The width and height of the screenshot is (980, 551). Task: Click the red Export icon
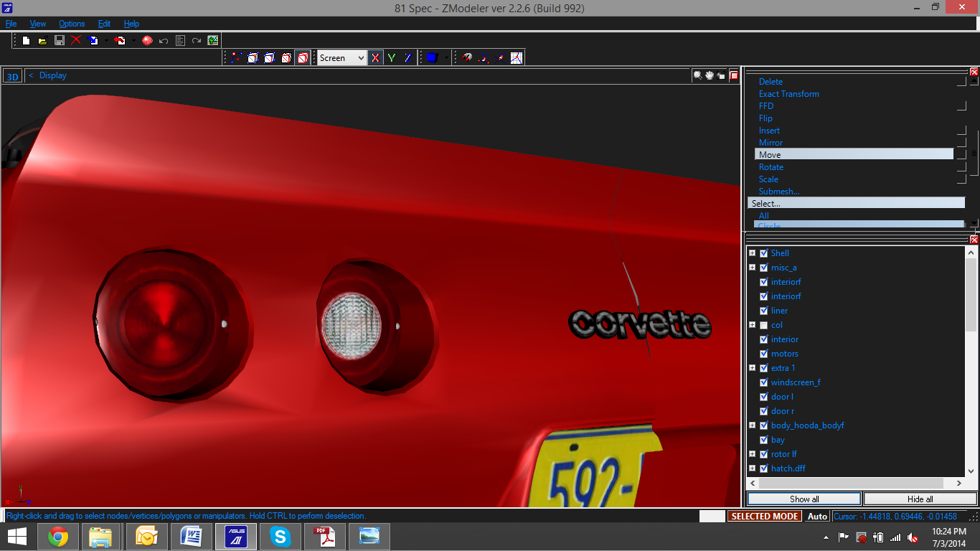(x=121, y=40)
